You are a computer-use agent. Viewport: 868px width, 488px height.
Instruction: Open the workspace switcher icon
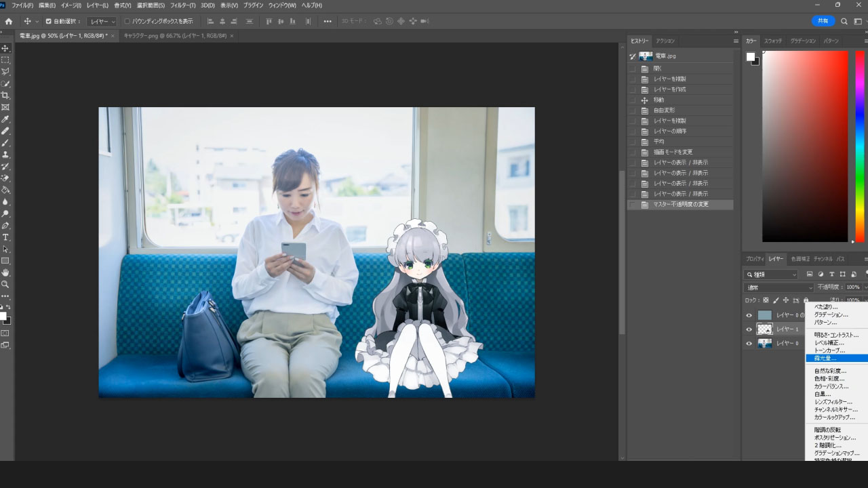(x=859, y=21)
